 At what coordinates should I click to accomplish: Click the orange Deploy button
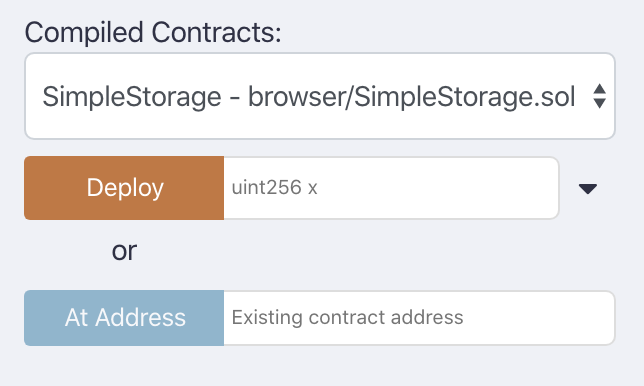point(124,188)
